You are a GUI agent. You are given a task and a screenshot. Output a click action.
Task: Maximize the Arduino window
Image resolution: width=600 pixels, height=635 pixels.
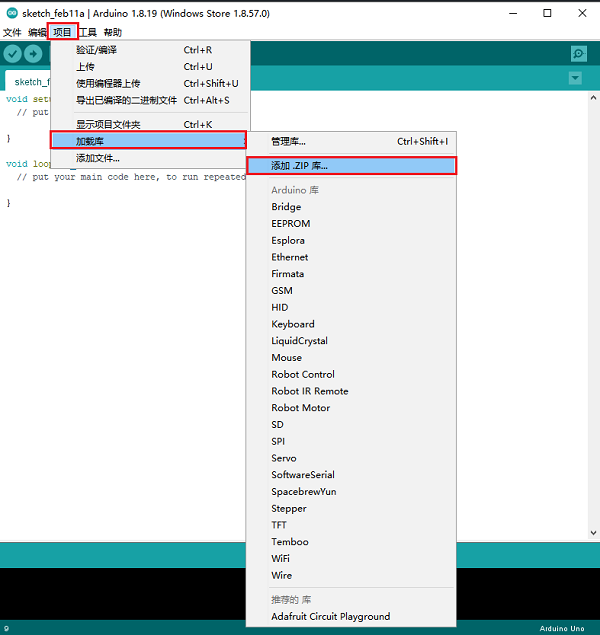(x=547, y=13)
